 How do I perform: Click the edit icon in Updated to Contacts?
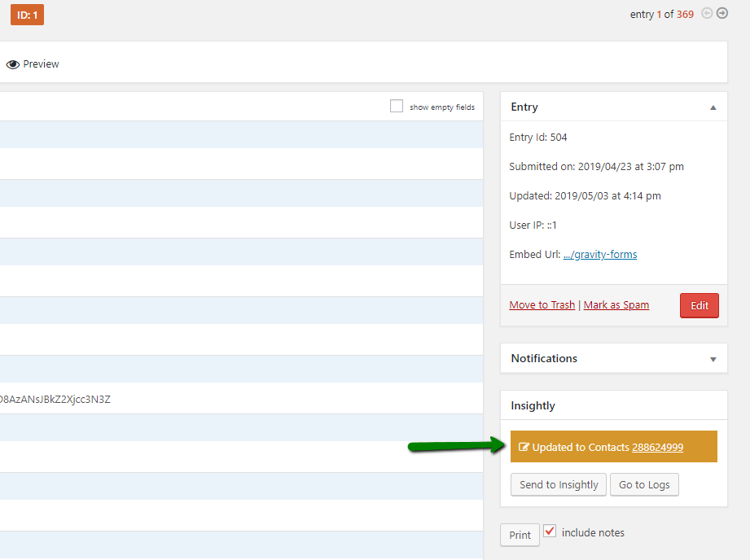pos(524,447)
